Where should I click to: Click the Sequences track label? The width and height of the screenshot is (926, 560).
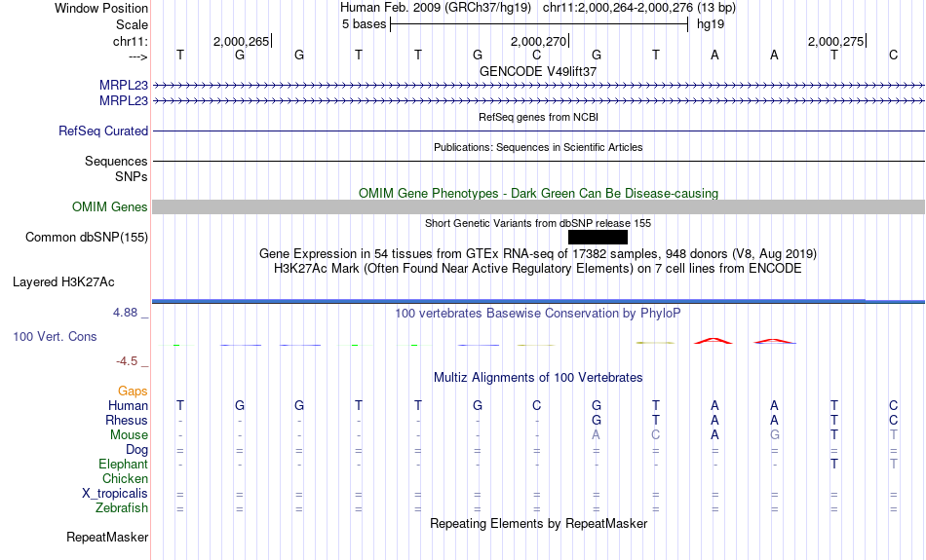coord(116,161)
